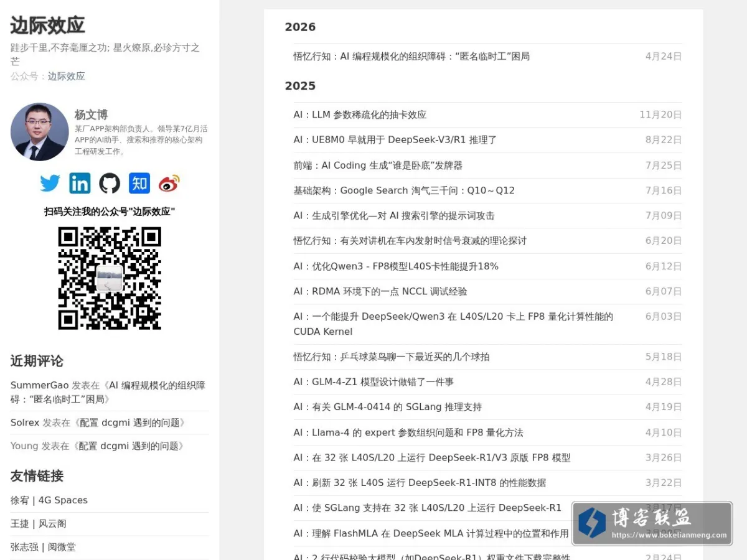The image size is (747, 560).
Task: Click the site title 边际效应
Action: click(x=47, y=26)
